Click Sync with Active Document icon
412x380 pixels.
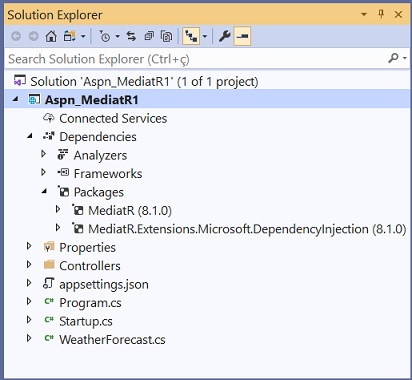[131, 36]
